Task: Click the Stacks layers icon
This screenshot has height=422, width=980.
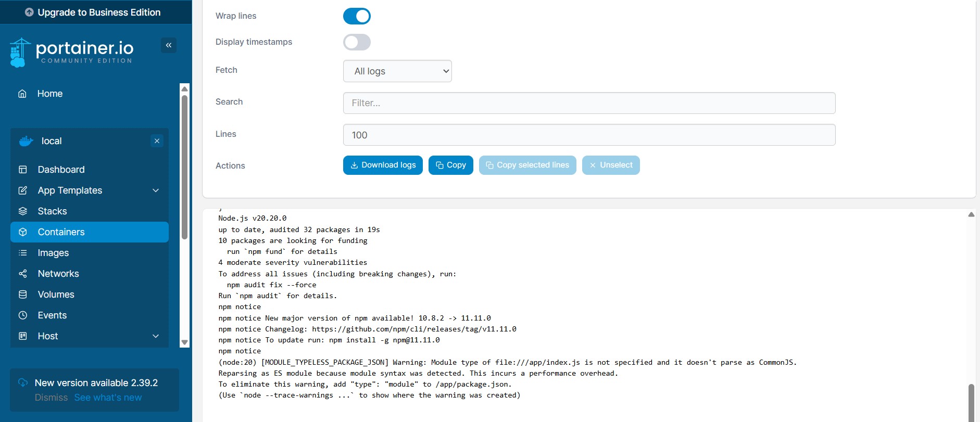Action: (x=23, y=211)
